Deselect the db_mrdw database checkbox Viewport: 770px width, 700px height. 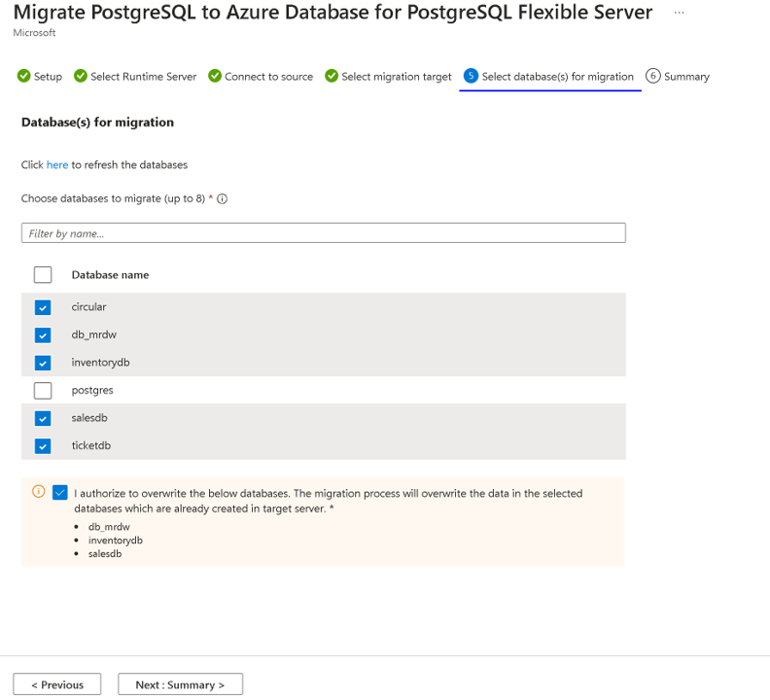click(43, 335)
